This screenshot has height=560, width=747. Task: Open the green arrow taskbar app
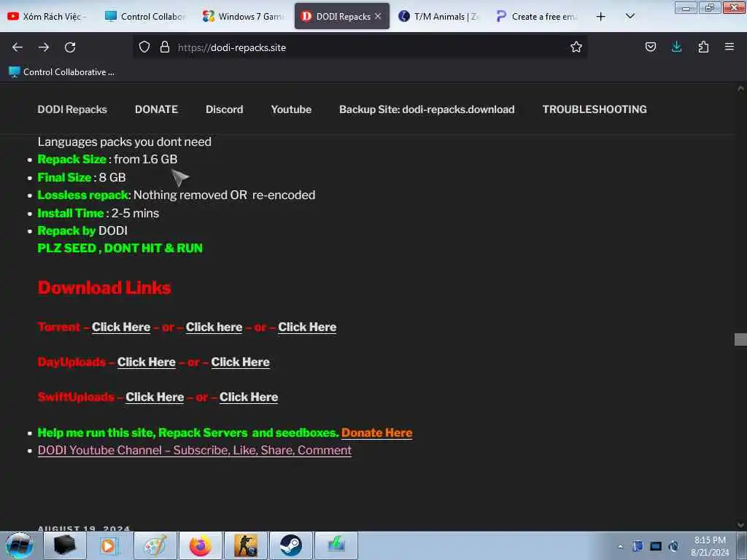point(336,545)
